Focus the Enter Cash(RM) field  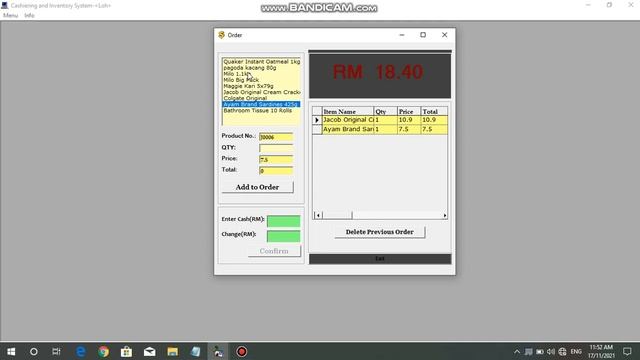click(284, 221)
